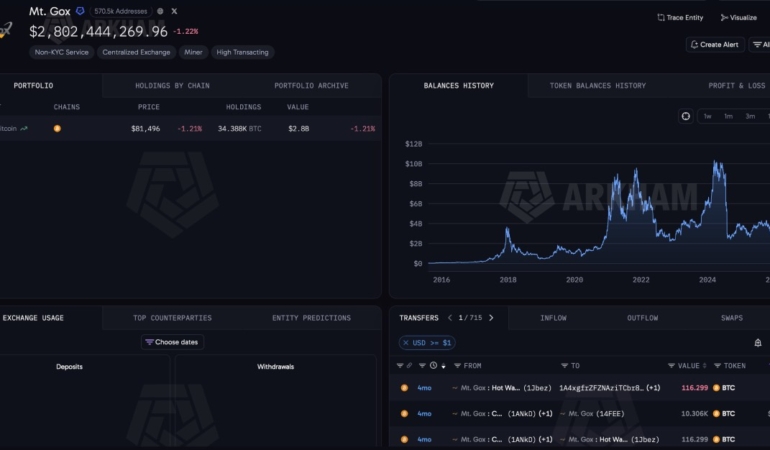Open the Entity Predictions tab
This screenshot has height=450, width=770.
(311, 318)
